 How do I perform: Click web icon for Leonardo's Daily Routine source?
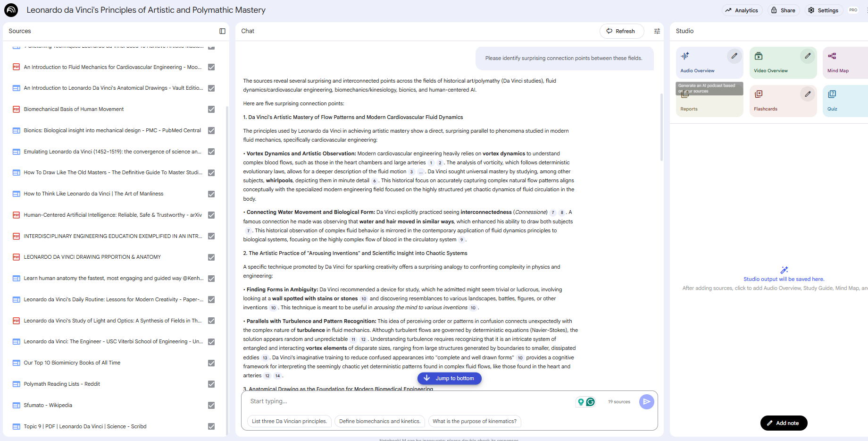pyautogui.click(x=16, y=299)
